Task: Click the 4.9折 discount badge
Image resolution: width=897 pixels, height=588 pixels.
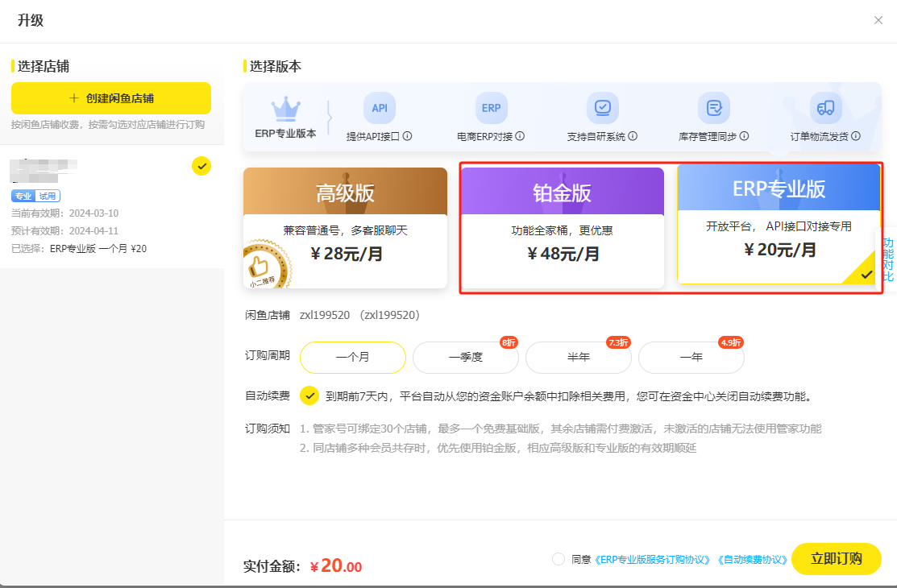Action: coord(731,342)
